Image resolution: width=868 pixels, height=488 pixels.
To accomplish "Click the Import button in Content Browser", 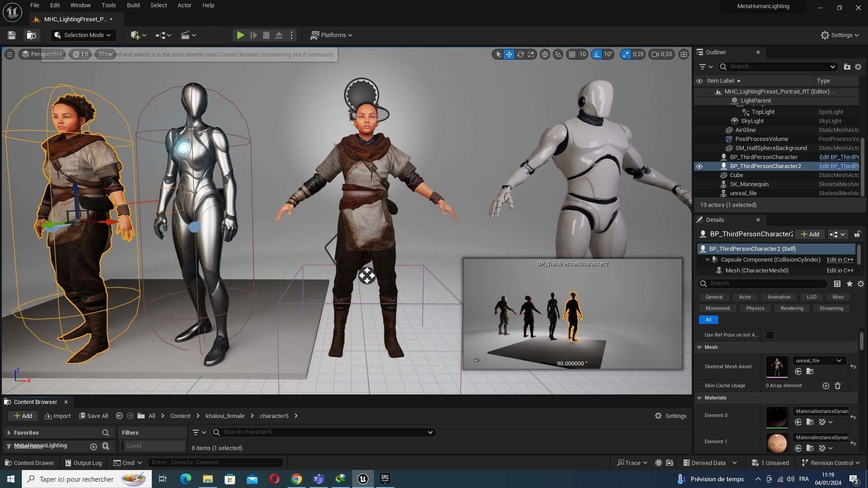I will (58, 416).
